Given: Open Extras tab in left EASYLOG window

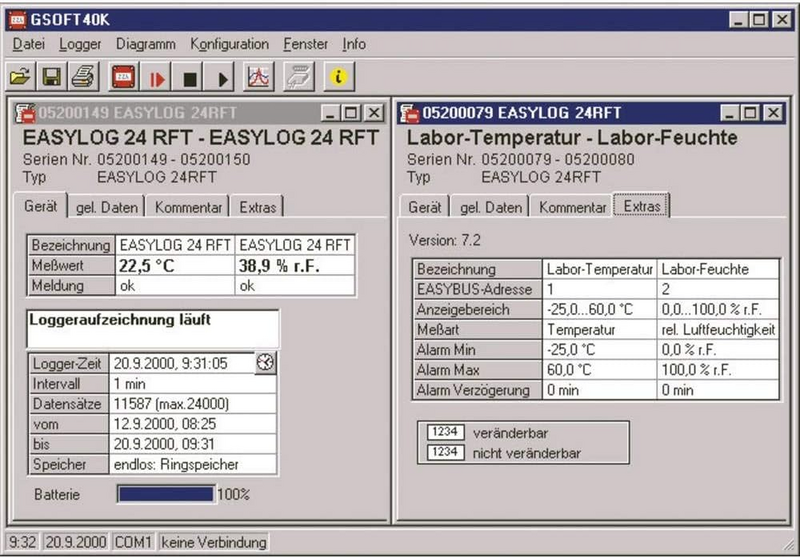Looking at the screenshot, I should coord(258,207).
